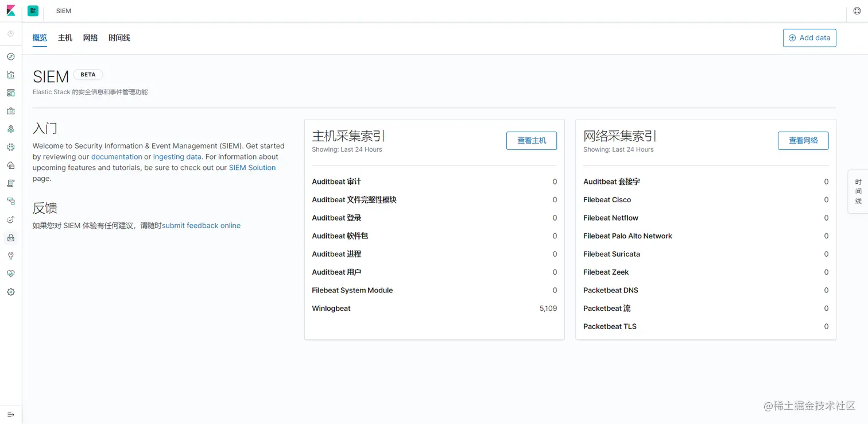Open Logs from the sidebar
This screenshot has width=868, height=424.
pos(10,183)
